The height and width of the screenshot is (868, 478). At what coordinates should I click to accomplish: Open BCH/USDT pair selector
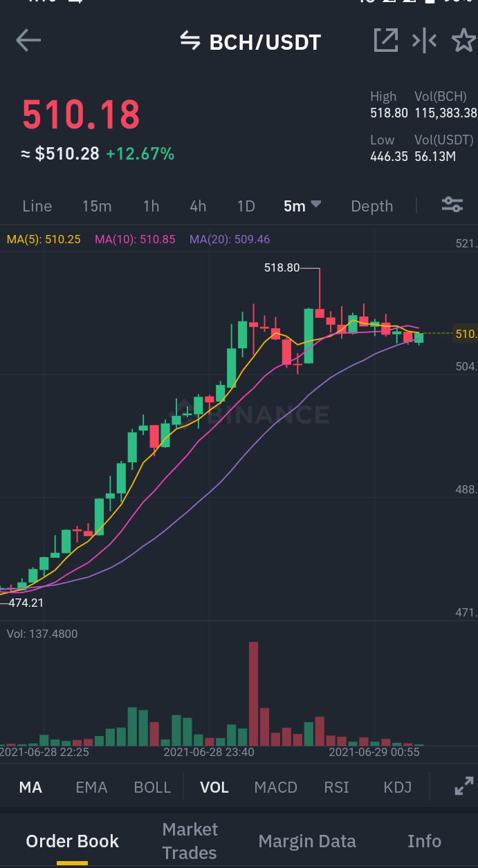(x=265, y=42)
